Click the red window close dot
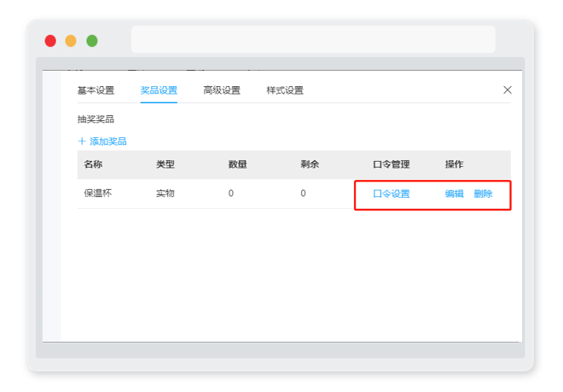Viewport: 563px width, 392px height. [50, 41]
